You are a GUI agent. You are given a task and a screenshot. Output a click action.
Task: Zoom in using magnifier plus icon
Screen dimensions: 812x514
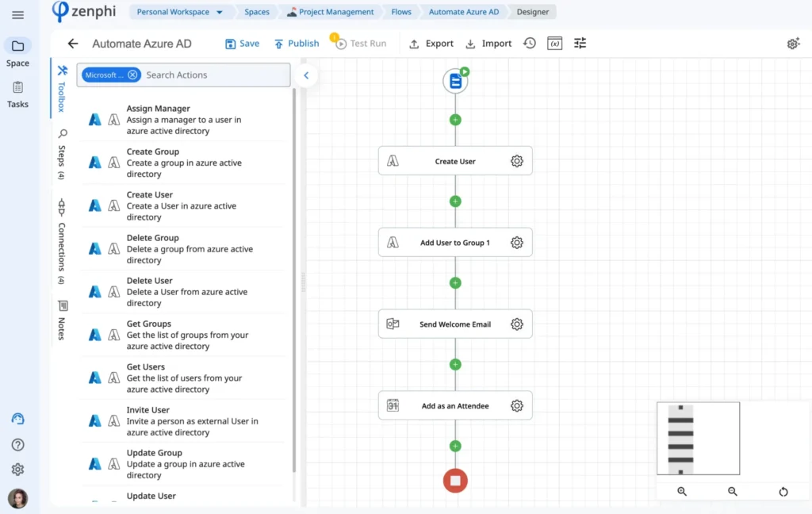682,491
